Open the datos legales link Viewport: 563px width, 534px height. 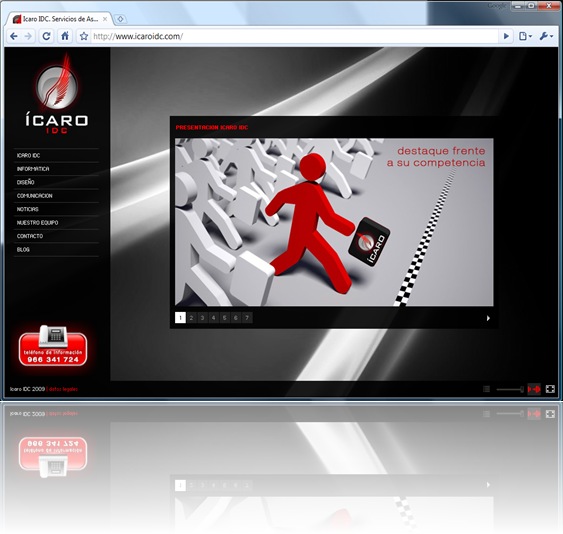coord(63,389)
